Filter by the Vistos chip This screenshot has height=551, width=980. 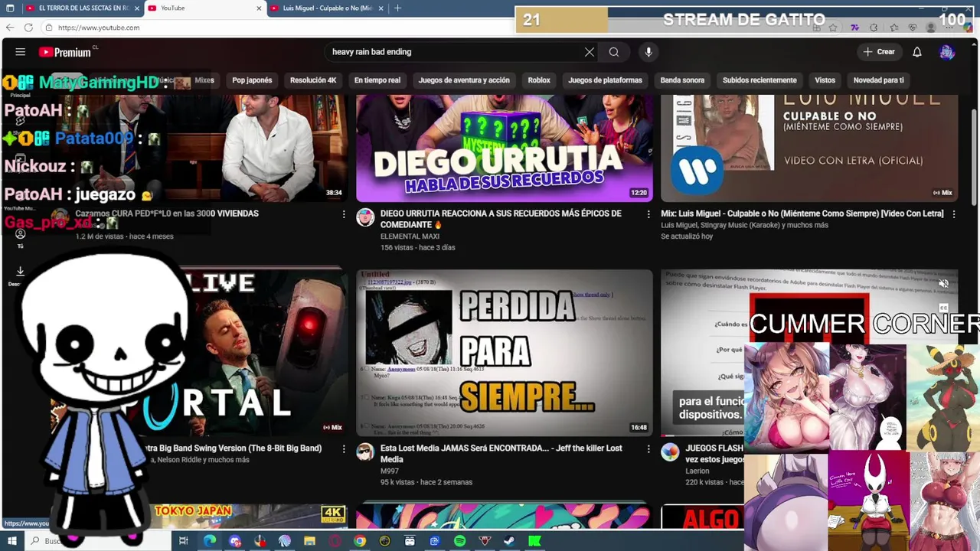(825, 80)
